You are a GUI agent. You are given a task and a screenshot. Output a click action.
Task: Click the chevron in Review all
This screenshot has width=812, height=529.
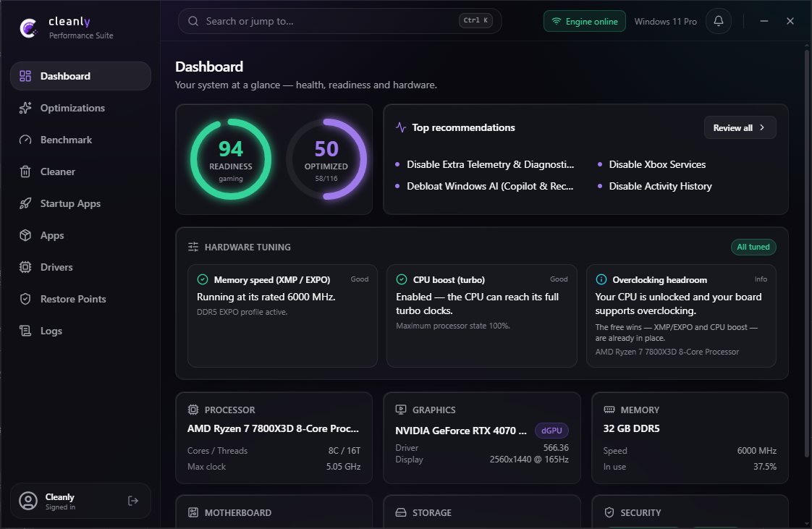[x=762, y=127]
